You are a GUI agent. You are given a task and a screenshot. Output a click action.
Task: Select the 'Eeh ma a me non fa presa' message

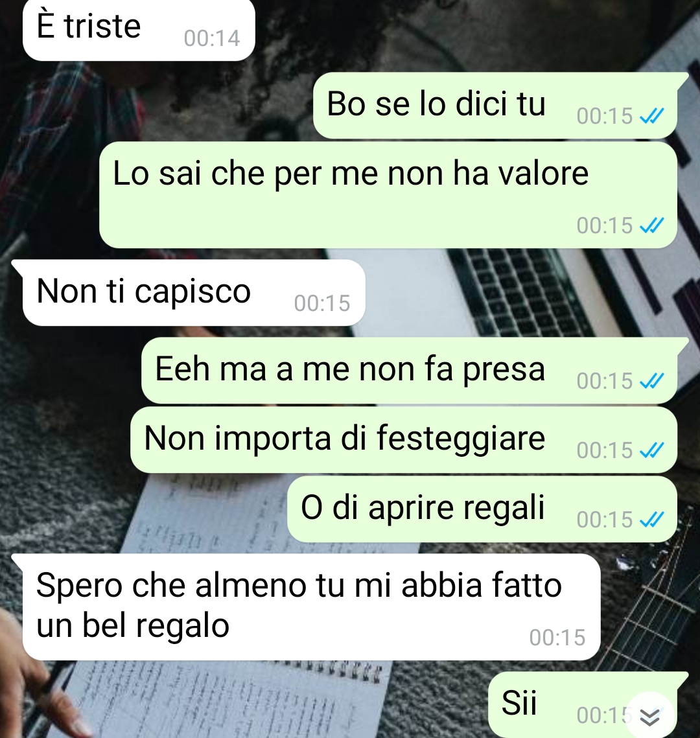[x=410, y=371]
